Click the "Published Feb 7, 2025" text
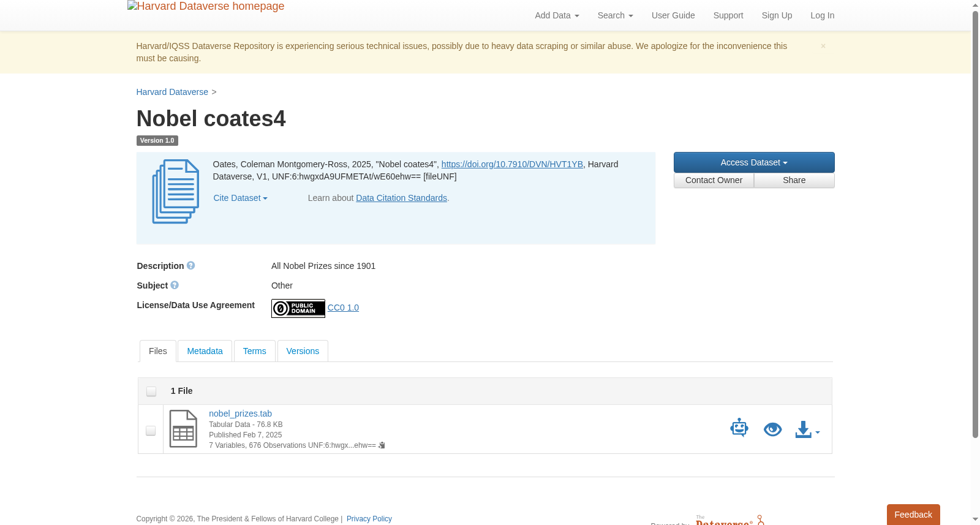 246,435
